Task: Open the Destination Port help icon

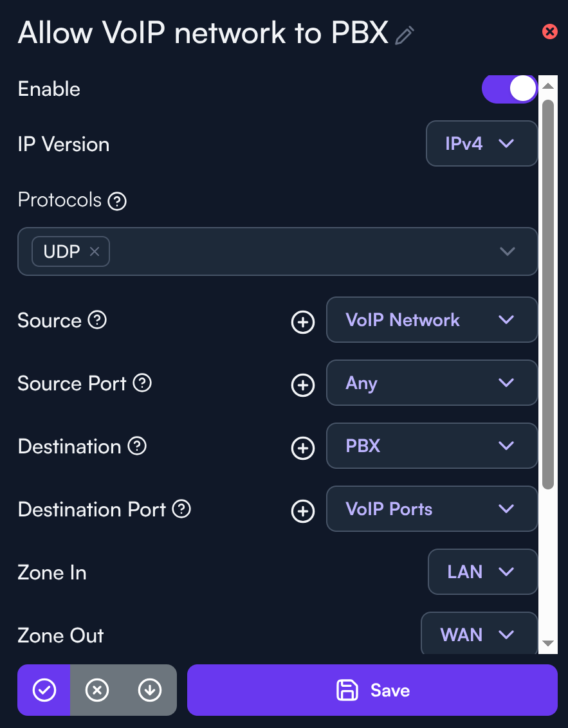Action: (x=182, y=509)
